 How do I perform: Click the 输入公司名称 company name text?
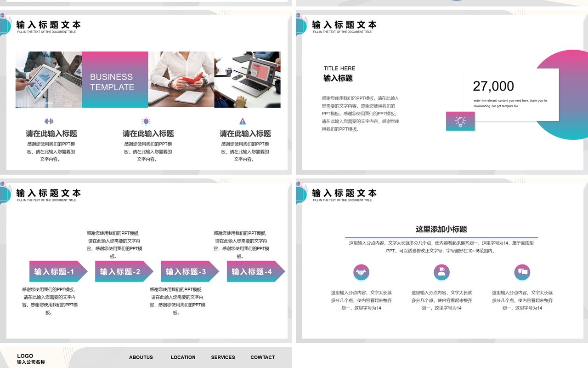(x=31, y=362)
